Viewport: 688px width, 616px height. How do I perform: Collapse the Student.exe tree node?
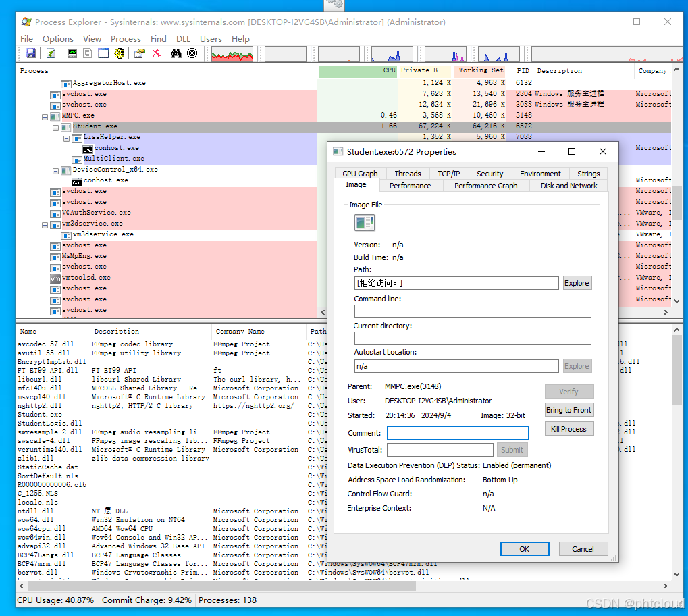(x=56, y=128)
